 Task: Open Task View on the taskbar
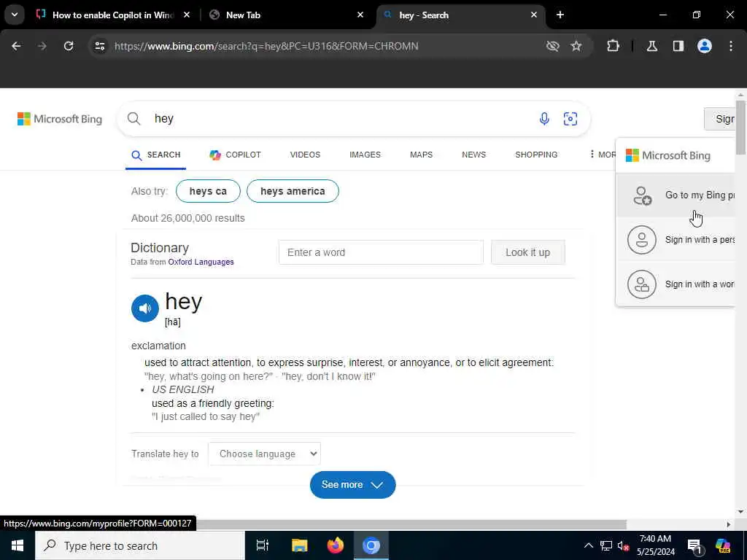coord(263,545)
